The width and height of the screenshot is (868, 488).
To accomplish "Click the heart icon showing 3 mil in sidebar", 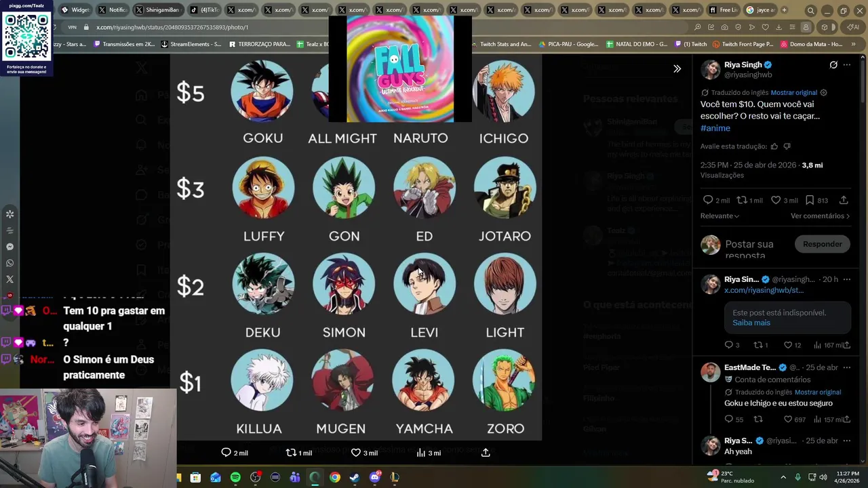I will [776, 200].
